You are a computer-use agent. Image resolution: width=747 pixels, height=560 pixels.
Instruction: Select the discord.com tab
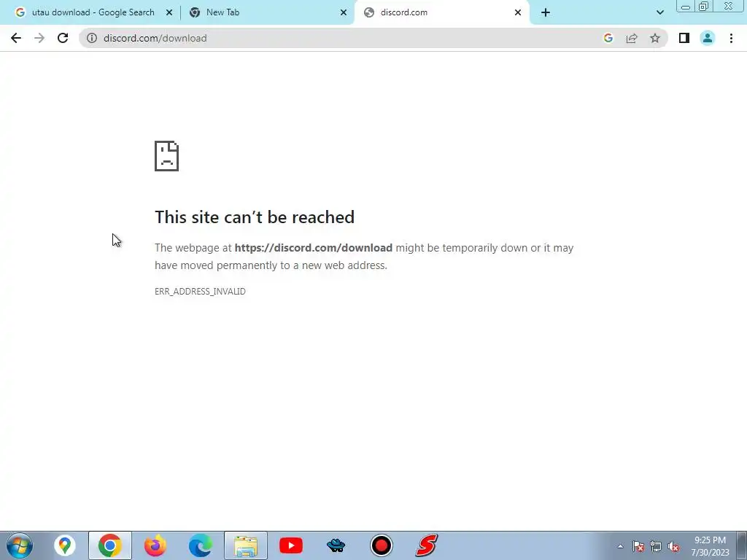click(441, 12)
